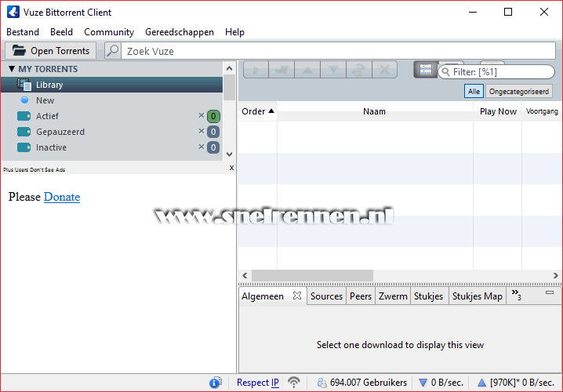Click the tag icon next to Inactive

(x=24, y=147)
